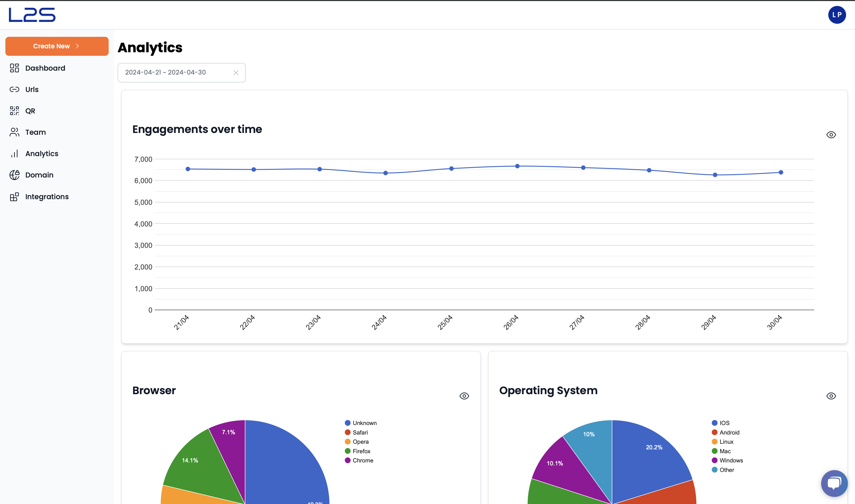The image size is (855, 504).
Task: Click the 24/04 data point
Action: click(x=386, y=173)
